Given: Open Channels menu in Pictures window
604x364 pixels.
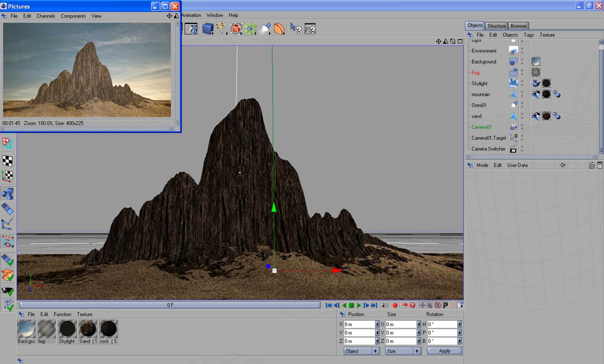Looking at the screenshot, I should [46, 16].
